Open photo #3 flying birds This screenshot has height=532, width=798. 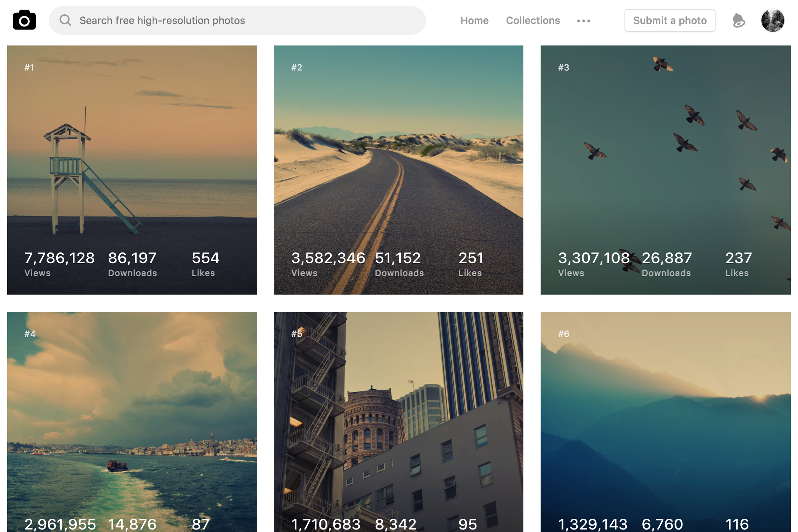(665, 170)
